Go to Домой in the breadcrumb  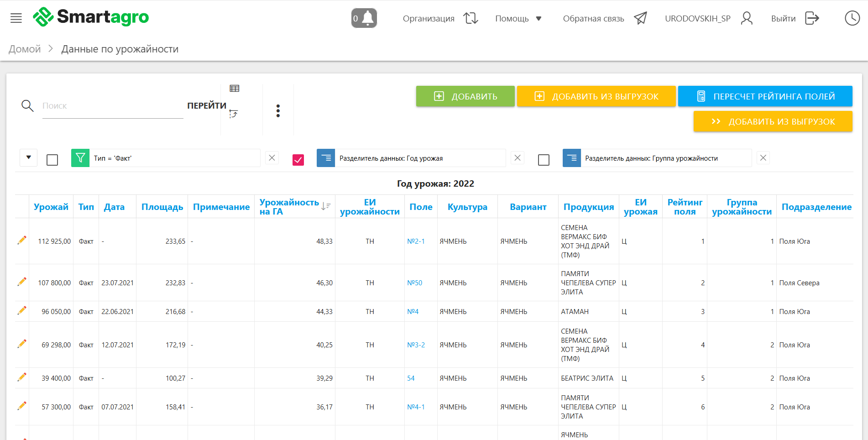[25, 49]
